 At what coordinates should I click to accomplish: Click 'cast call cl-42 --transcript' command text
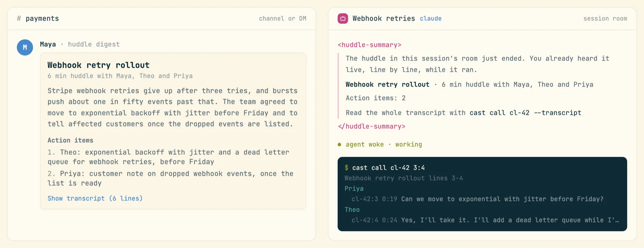[x=525, y=113]
